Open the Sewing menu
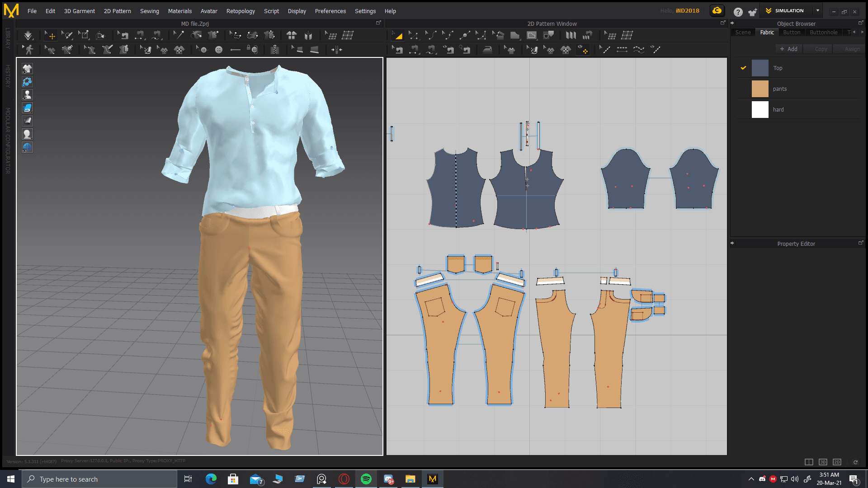 tap(149, 11)
